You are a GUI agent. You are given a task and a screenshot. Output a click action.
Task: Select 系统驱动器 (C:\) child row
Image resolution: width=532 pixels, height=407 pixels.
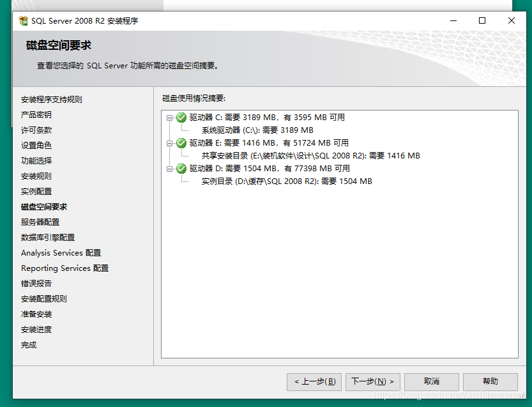[x=257, y=130]
